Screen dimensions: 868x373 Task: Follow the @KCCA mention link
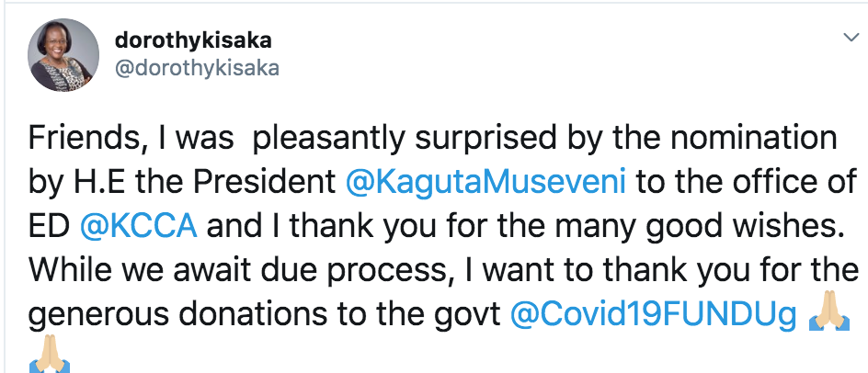point(139,226)
